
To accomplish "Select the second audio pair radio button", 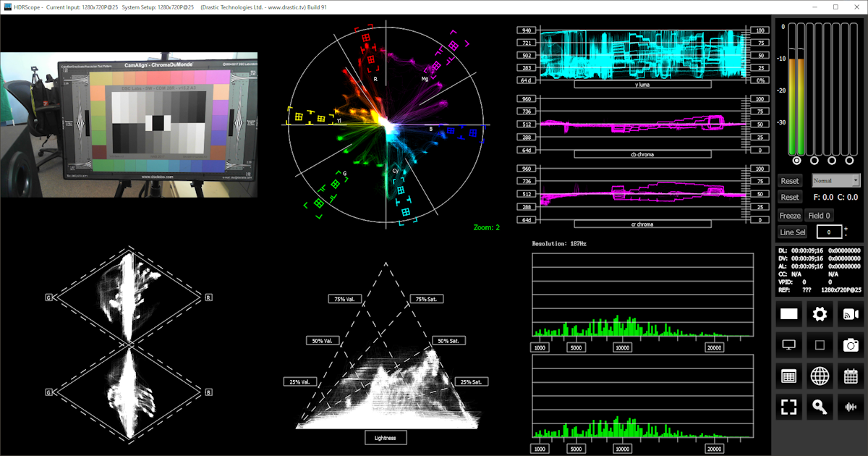I will (815, 161).
